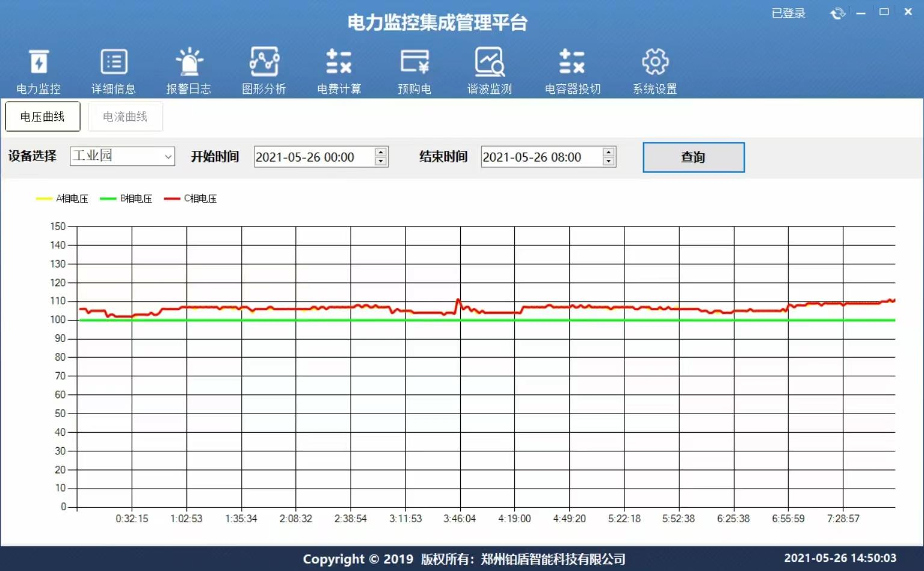Click the C相电压 red legend swatch
This screenshot has height=571, width=924.
[172, 199]
